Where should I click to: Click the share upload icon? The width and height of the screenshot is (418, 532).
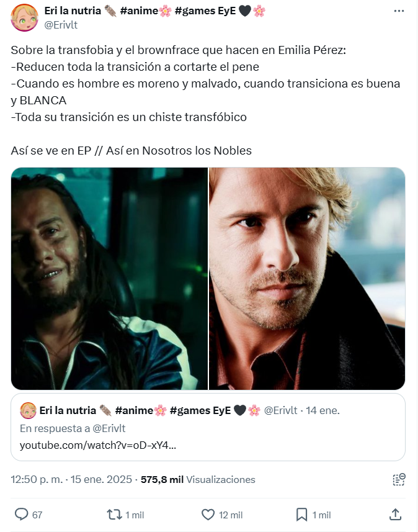point(395,515)
